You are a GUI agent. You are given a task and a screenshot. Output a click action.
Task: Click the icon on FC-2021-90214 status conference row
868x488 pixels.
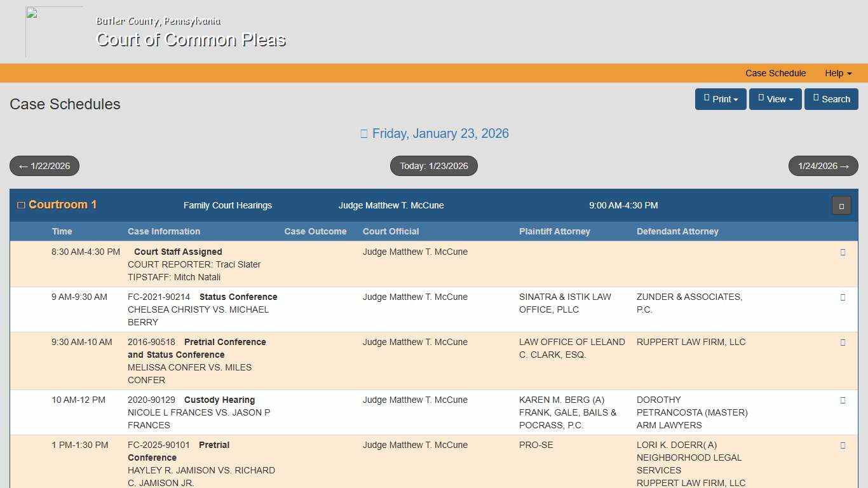coord(843,297)
